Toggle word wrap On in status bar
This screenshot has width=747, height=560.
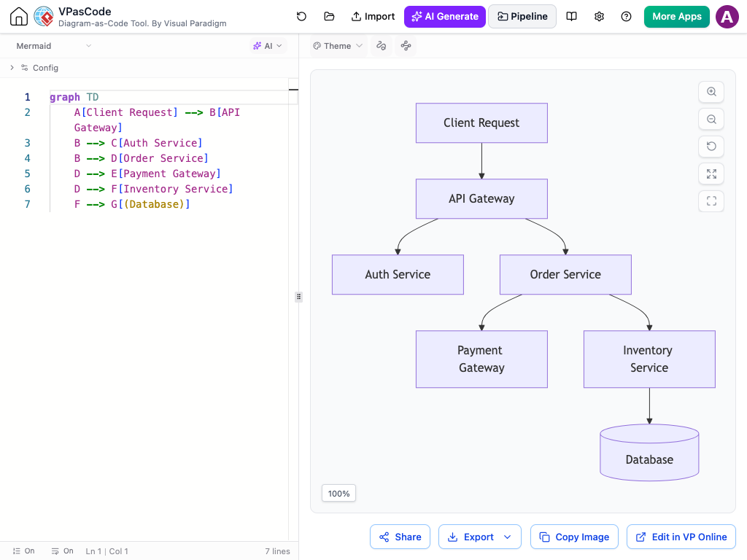click(x=63, y=551)
